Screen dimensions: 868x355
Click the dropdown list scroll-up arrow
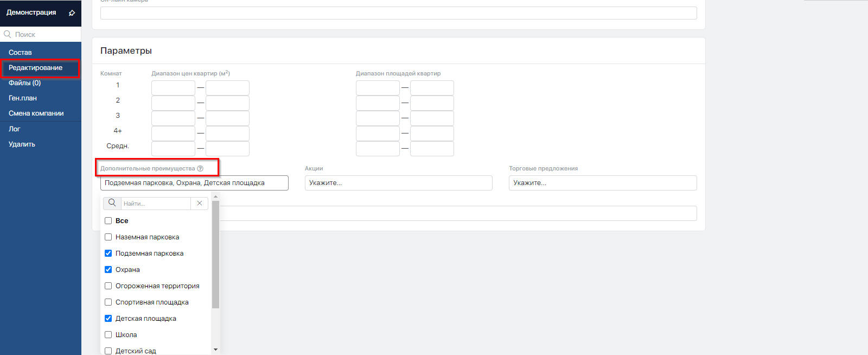(x=215, y=197)
